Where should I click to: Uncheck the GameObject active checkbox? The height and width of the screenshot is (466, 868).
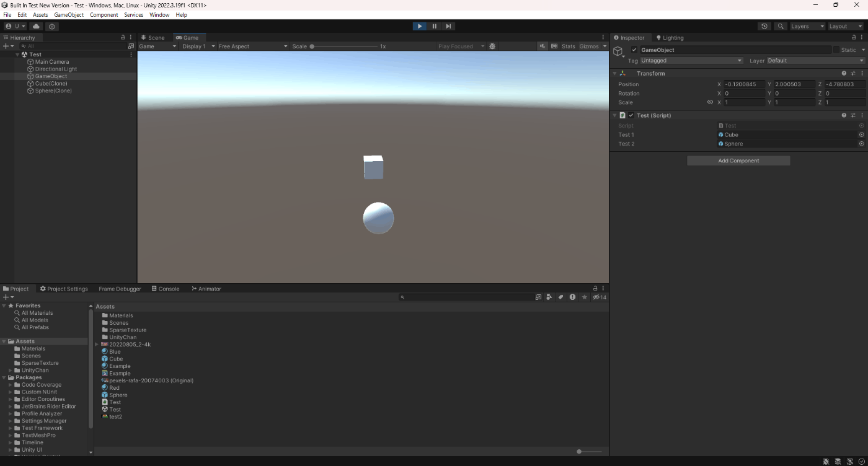click(x=634, y=50)
